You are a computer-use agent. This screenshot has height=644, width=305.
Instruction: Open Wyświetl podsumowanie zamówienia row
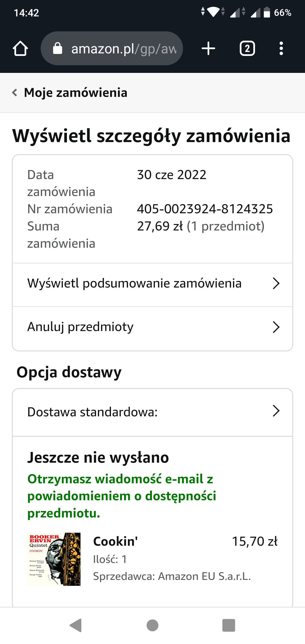(134, 284)
